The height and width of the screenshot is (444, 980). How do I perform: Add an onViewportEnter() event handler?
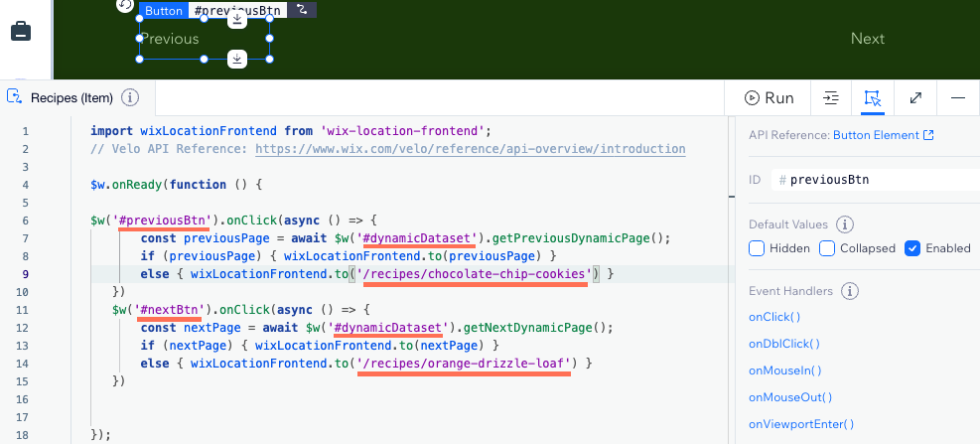tap(801, 424)
